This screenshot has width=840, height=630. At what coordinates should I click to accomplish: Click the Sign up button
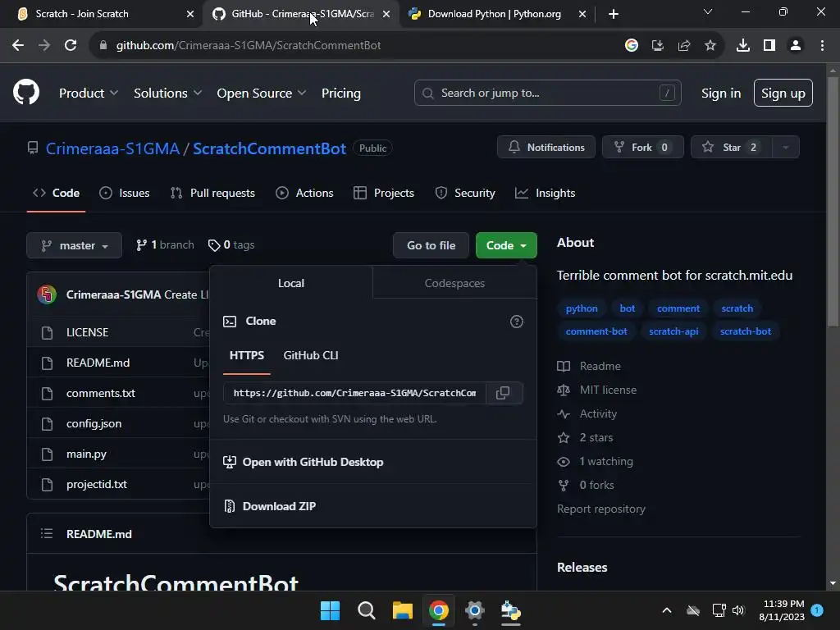783,93
